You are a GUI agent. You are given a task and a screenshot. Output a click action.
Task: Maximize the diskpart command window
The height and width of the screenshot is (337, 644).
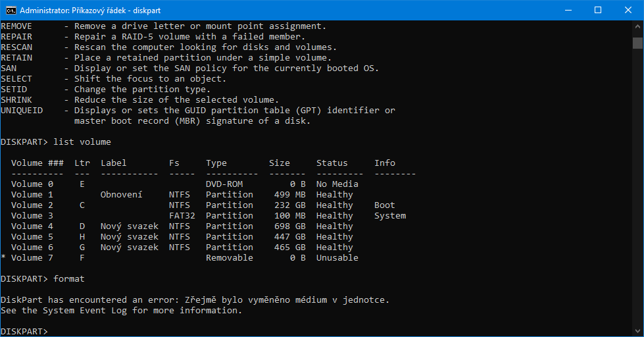point(597,10)
